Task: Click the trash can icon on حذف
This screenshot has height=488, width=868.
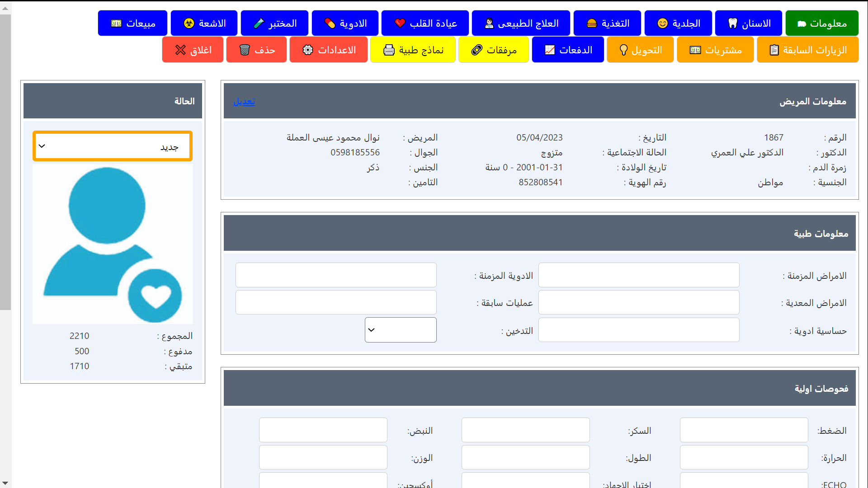Action: point(245,50)
